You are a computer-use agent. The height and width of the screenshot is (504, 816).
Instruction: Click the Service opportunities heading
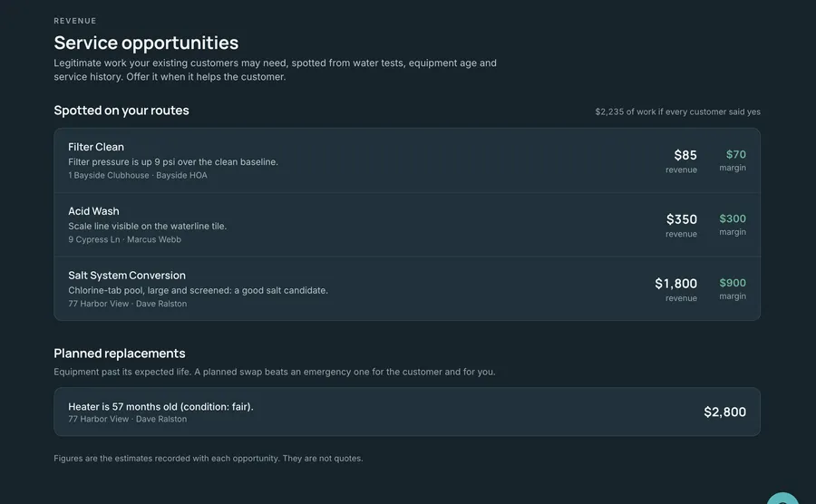(146, 43)
